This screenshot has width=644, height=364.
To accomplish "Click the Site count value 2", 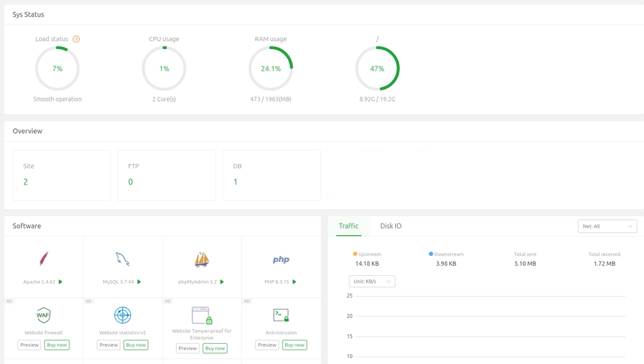I will click(25, 182).
